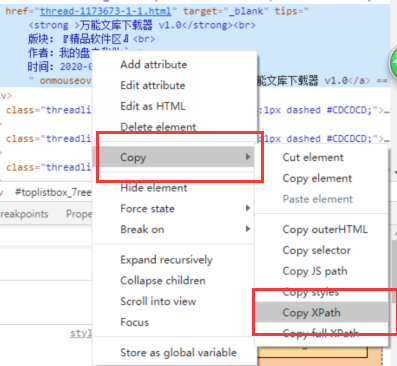The height and width of the screenshot is (366, 397).
Task: Select Cut element in submenu
Action: coord(313,157)
